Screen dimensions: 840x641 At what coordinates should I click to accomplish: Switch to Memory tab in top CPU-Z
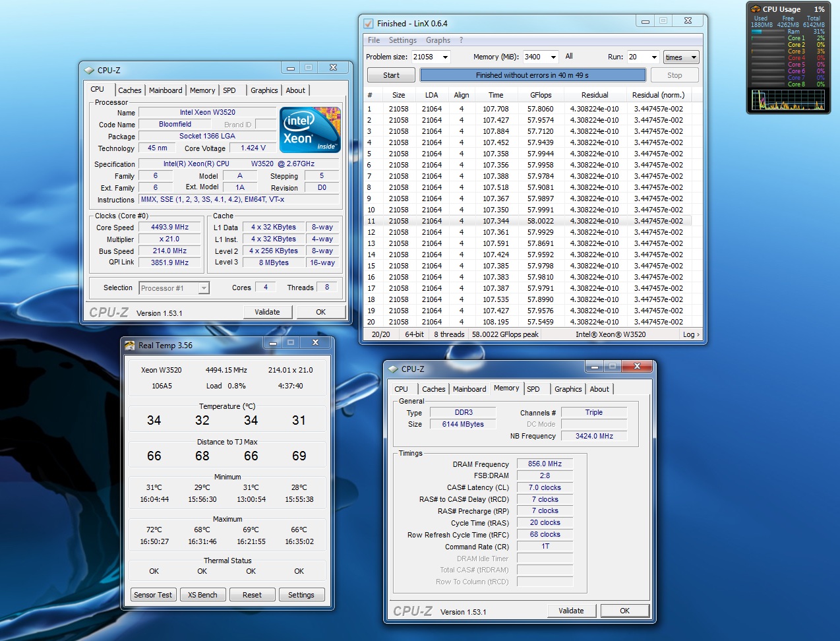pos(202,90)
